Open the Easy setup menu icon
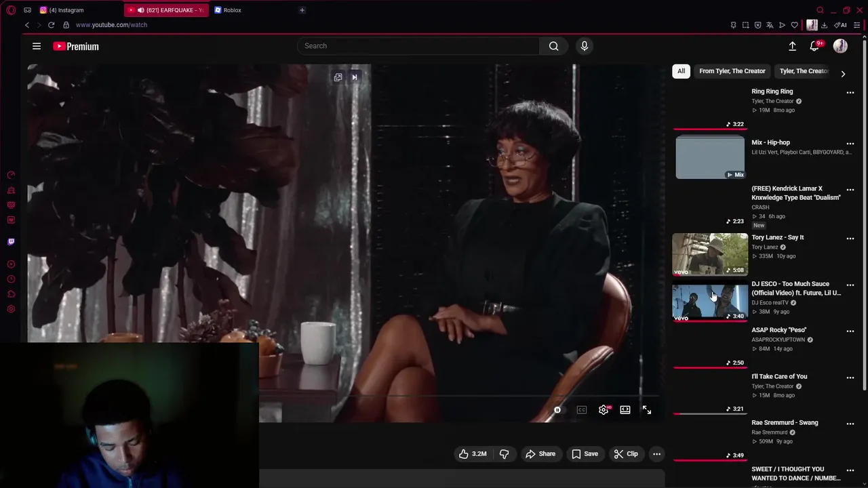 [856, 25]
